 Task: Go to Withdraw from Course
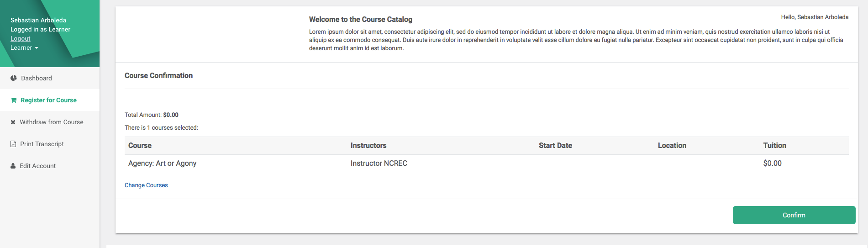[x=52, y=122]
